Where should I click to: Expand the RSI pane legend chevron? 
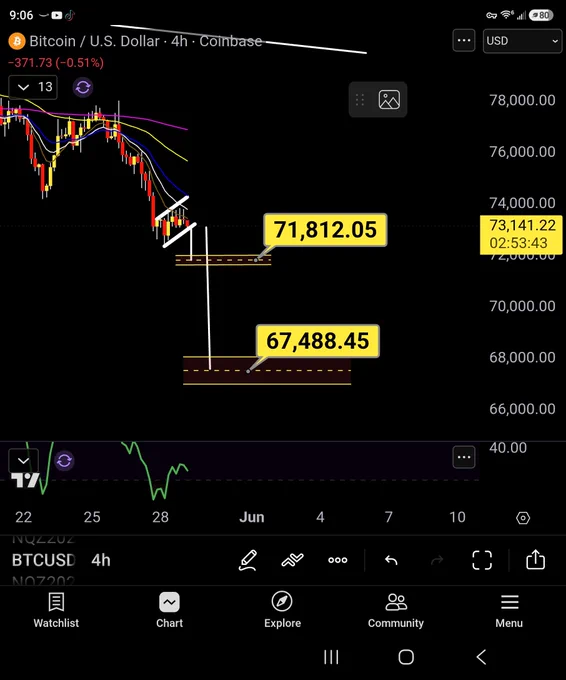[23, 461]
